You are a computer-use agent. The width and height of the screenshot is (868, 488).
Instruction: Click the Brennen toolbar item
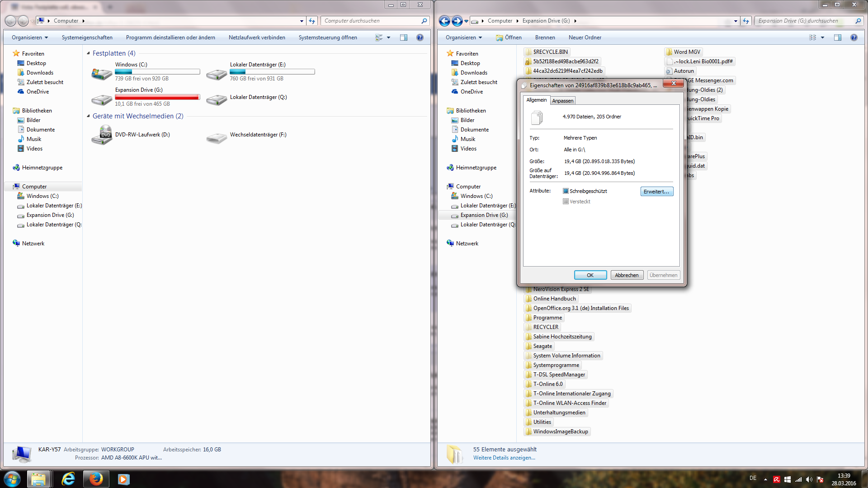545,38
